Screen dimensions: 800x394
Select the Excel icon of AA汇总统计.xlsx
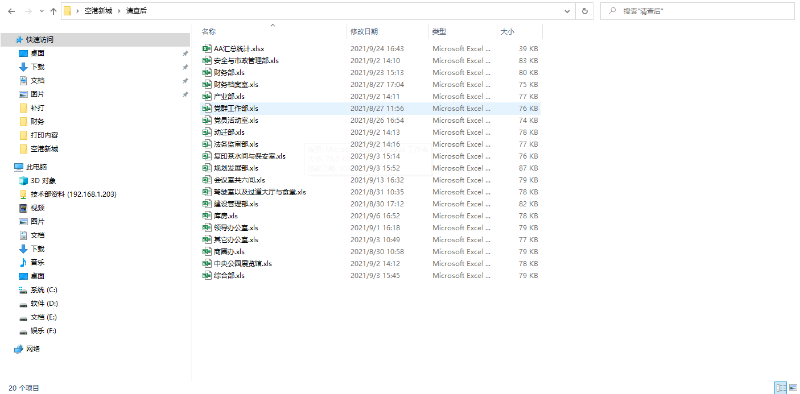point(207,48)
